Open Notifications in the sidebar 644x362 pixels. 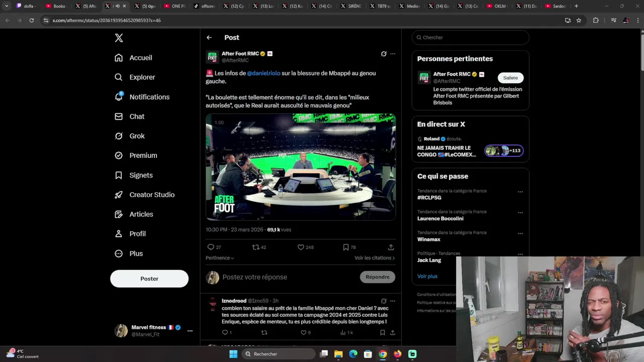pyautogui.click(x=142, y=97)
